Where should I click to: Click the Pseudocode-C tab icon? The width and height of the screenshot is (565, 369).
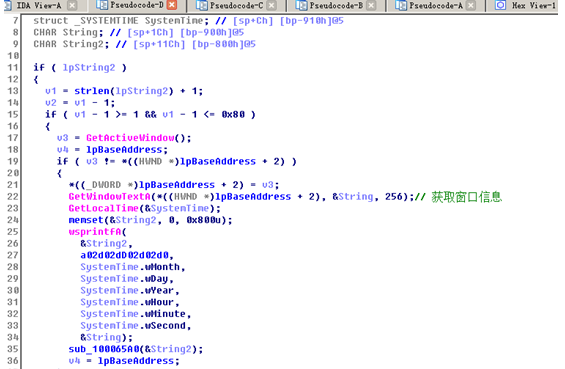[x=202, y=5]
